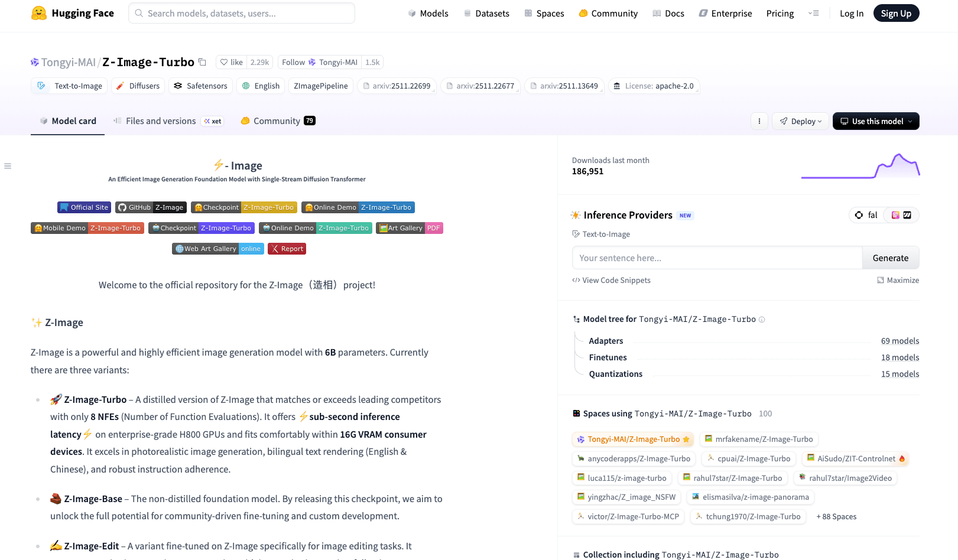Viewport: 958px width, 560px height.
Task: Click the Sign Up button
Action: [896, 13]
